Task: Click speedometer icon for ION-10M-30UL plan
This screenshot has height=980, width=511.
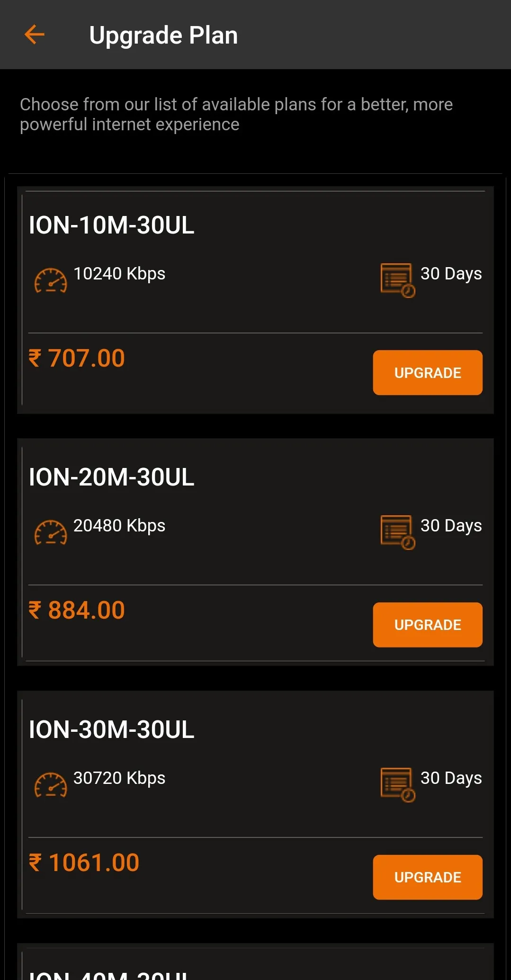Action: 51,280
